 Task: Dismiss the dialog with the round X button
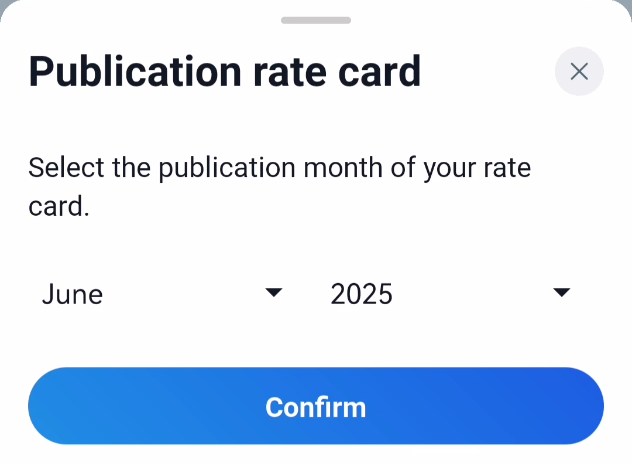point(579,71)
